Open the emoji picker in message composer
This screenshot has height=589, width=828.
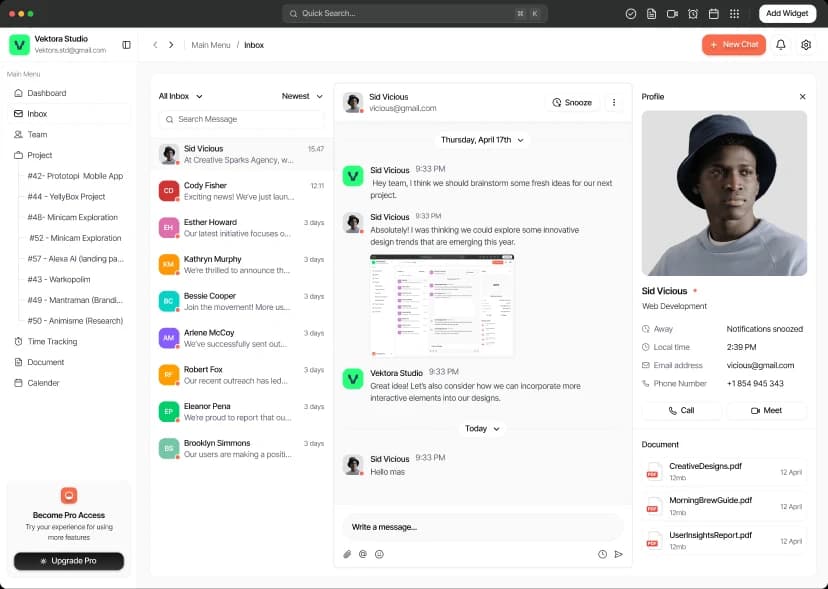pos(379,554)
